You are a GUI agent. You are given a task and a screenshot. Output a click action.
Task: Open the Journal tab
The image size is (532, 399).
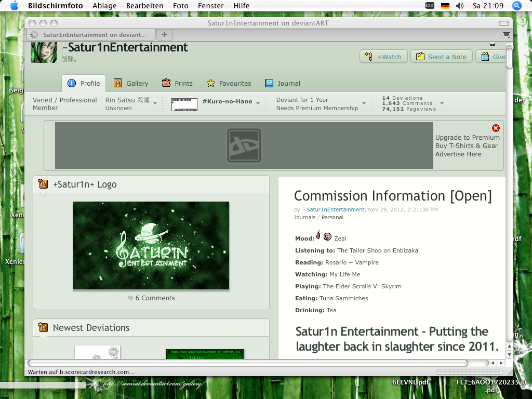click(283, 83)
